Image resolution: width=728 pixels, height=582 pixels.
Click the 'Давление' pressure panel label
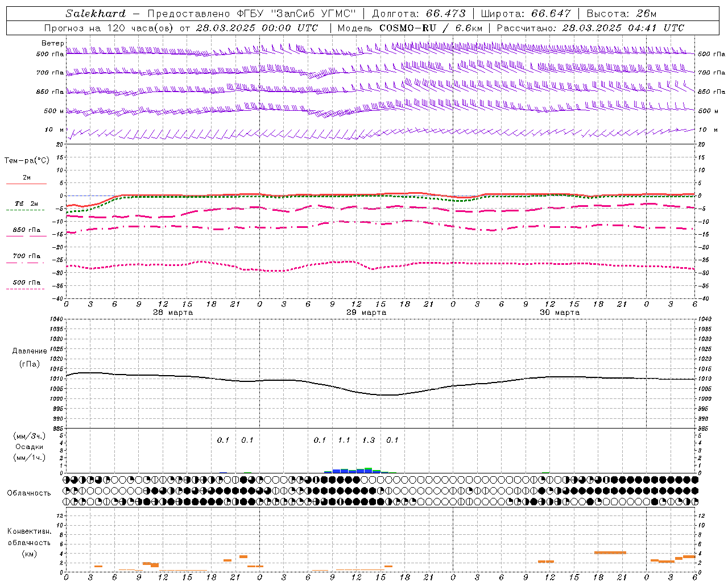tap(30, 351)
